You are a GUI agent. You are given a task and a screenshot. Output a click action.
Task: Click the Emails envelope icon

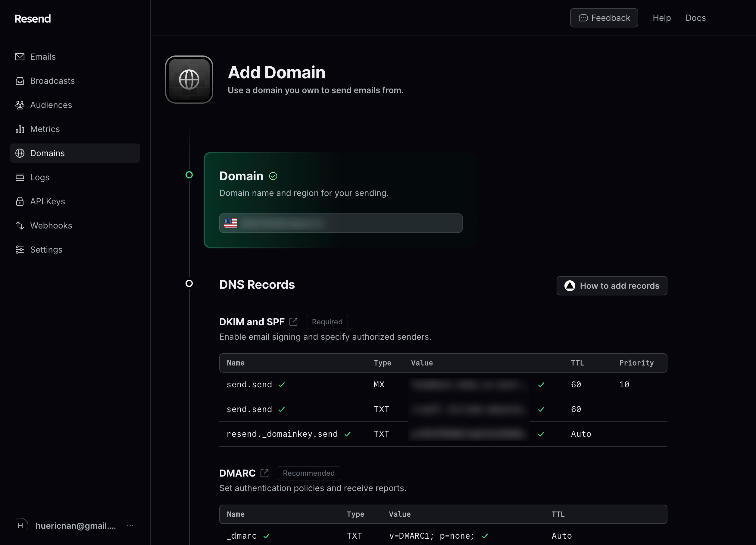pos(20,57)
